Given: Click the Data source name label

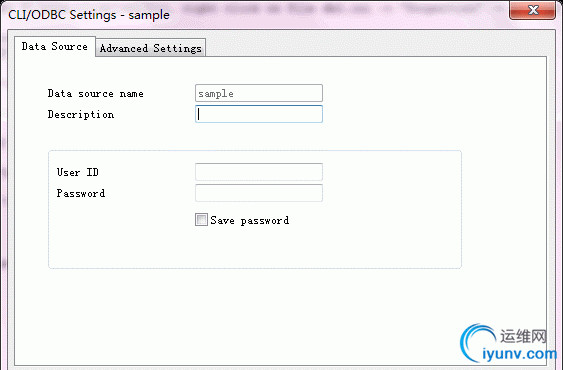Looking at the screenshot, I should (x=96, y=94).
